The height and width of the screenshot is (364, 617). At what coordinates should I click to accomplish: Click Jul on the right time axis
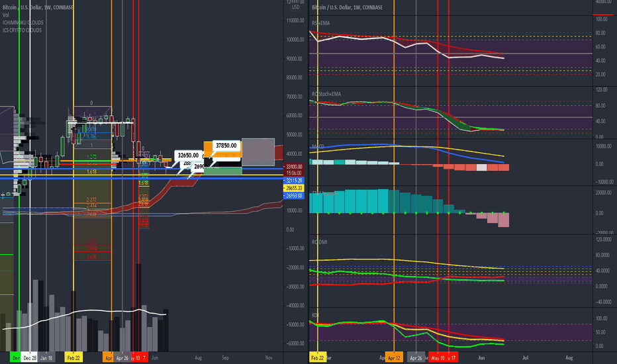526,357
